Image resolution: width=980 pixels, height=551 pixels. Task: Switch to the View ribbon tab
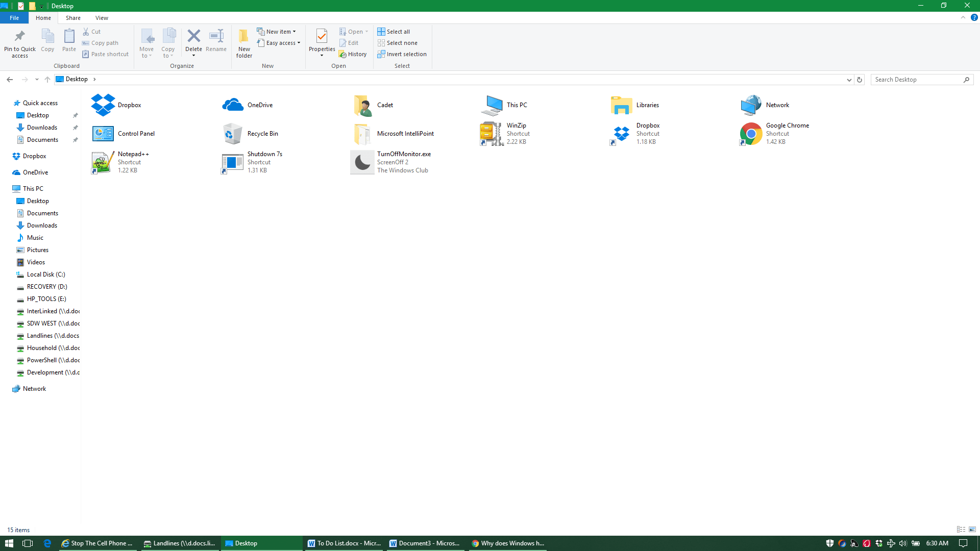[102, 18]
